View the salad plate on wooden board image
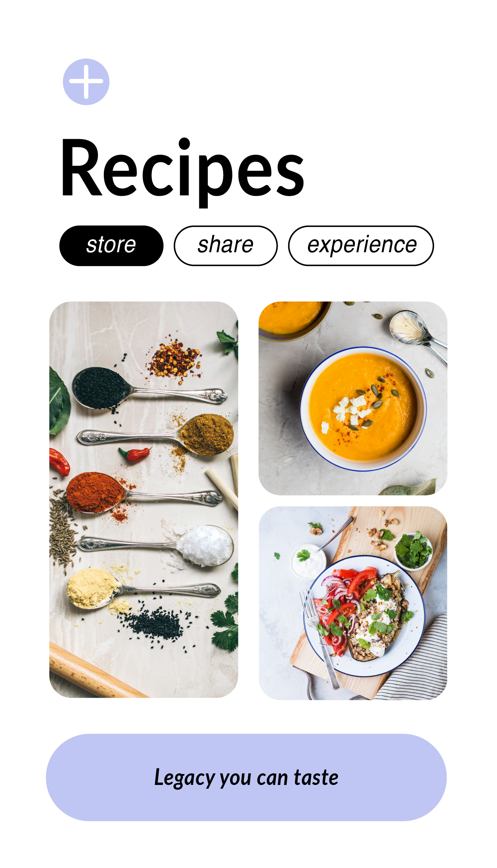Viewport: 497px width, 868px height. 353,603
